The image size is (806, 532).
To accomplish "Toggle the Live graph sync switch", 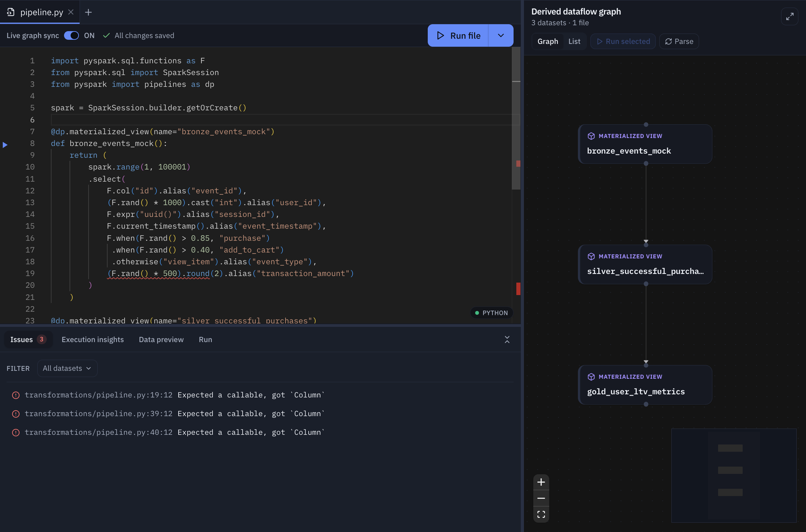I will pos(72,36).
